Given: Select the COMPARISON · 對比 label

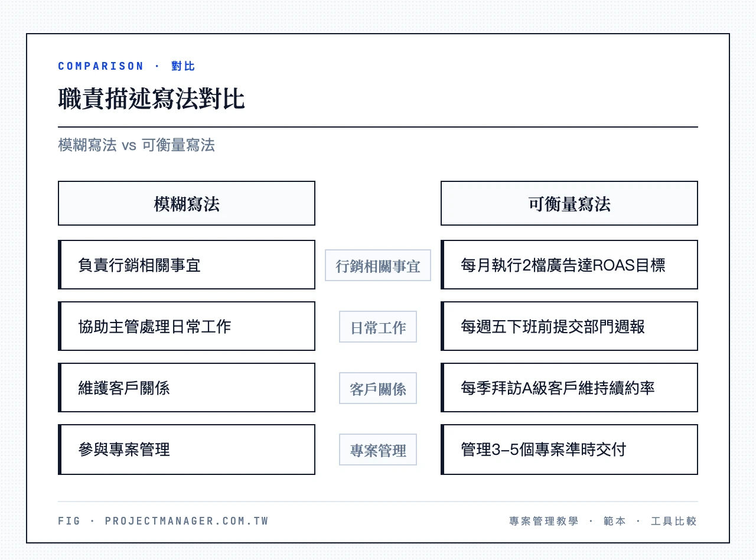Looking at the screenshot, I should point(126,66).
